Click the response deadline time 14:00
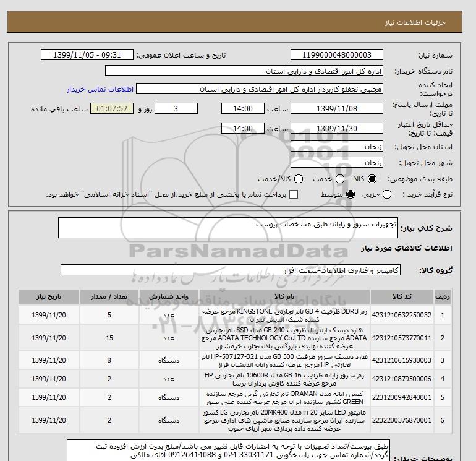Viewport: 476px width, 461px height. coord(243,108)
